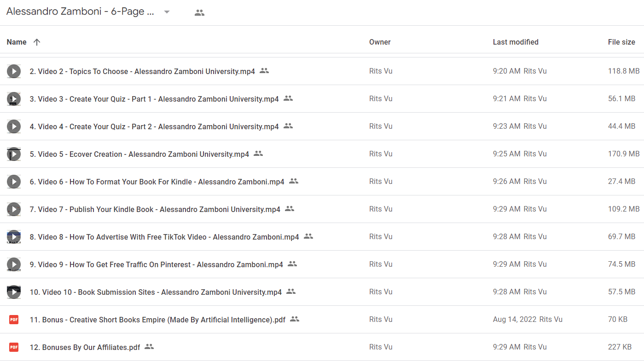Screen dimensions: 644x361
Task: Click the shared icon beside Video 8 file name
Action: pos(308,236)
